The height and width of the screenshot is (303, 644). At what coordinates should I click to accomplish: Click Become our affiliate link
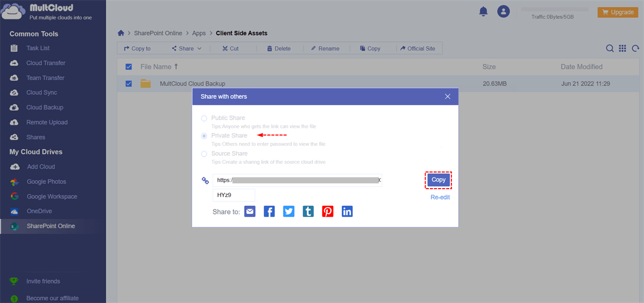(x=53, y=298)
